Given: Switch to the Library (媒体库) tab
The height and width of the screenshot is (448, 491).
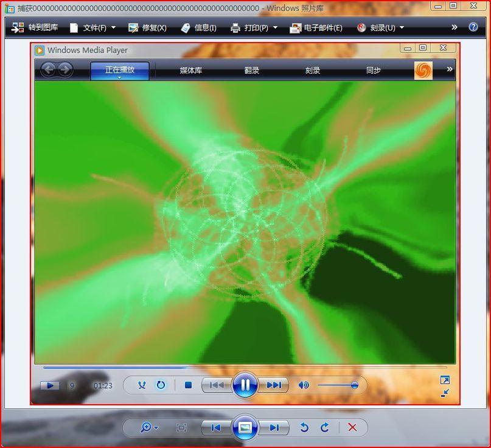Looking at the screenshot, I should click(190, 71).
